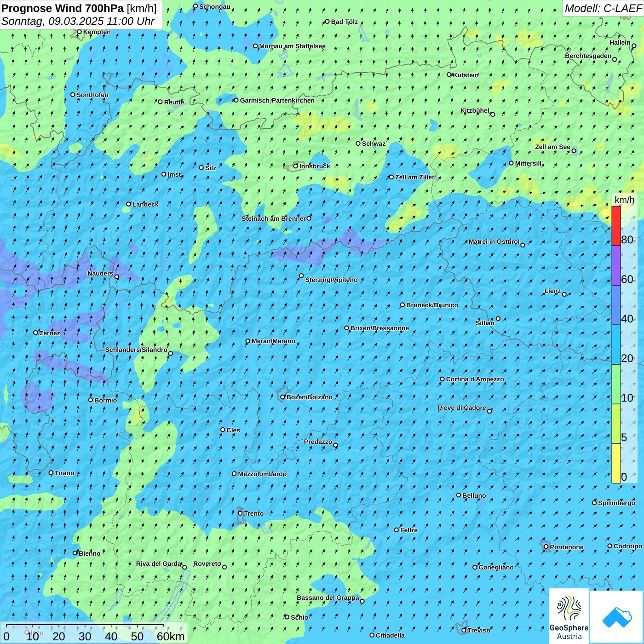Click the Brixen/Bressanone label

[x=379, y=328]
